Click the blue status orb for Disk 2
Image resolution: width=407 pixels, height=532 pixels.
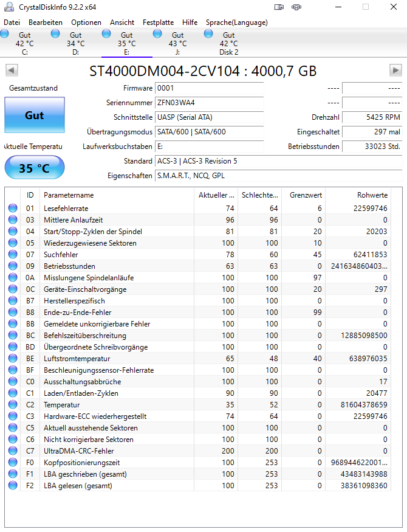pos(208,33)
